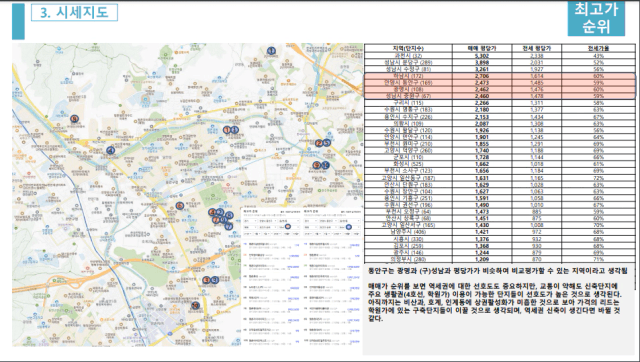Image resolution: width=640 pixels, height=362 pixels.
Task: Click orange map marker number 6
Action: [x=179, y=206]
